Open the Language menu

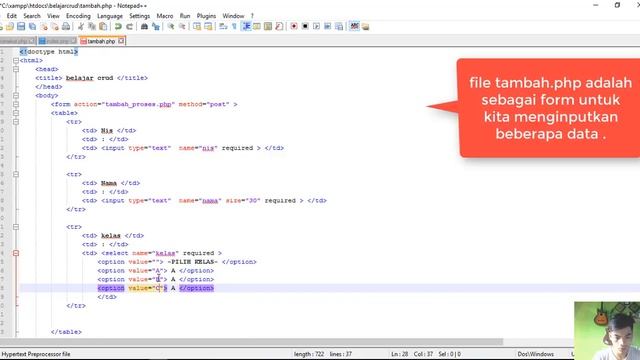tap(110, 16)
